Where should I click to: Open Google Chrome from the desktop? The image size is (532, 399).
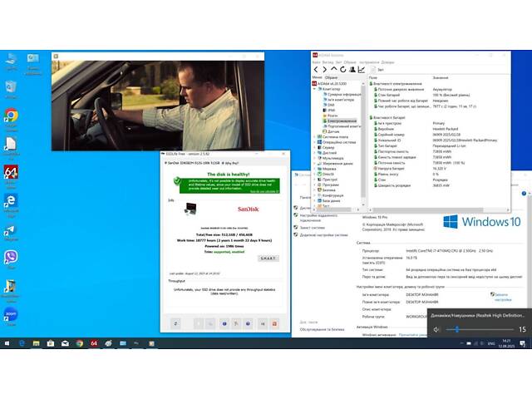pos(11,116)
